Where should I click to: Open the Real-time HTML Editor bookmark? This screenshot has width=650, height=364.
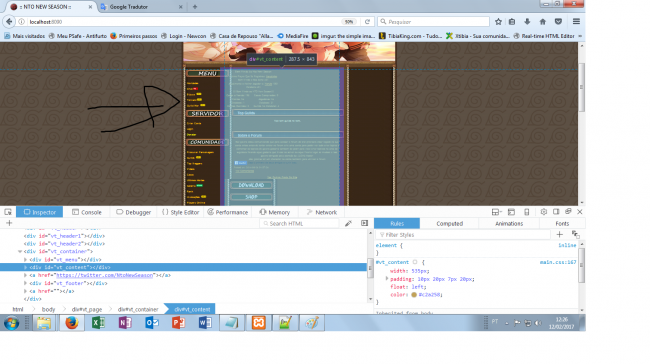[x=544, y=36]
